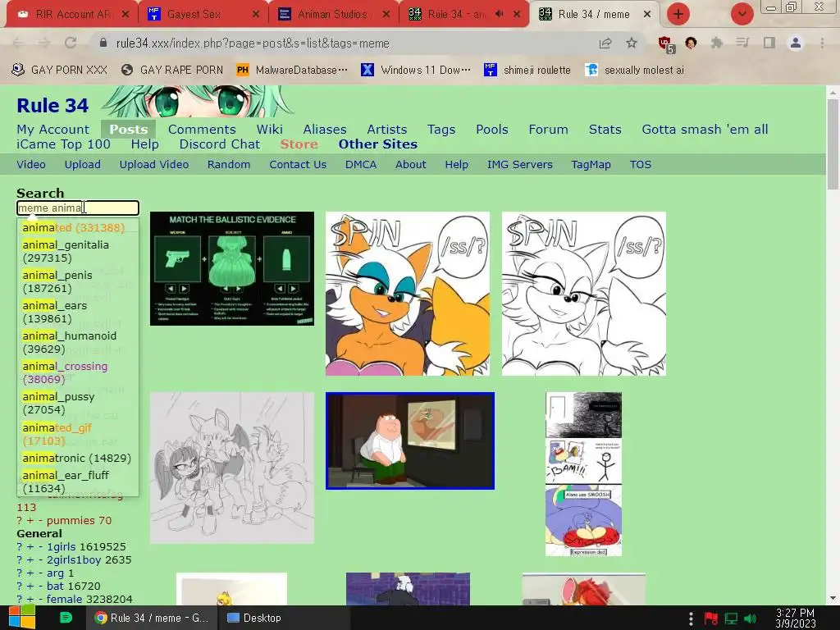This screenshot has height=630, width=840.
Task: Choose animal_crossing from suggestions
Action: point(78,373)
